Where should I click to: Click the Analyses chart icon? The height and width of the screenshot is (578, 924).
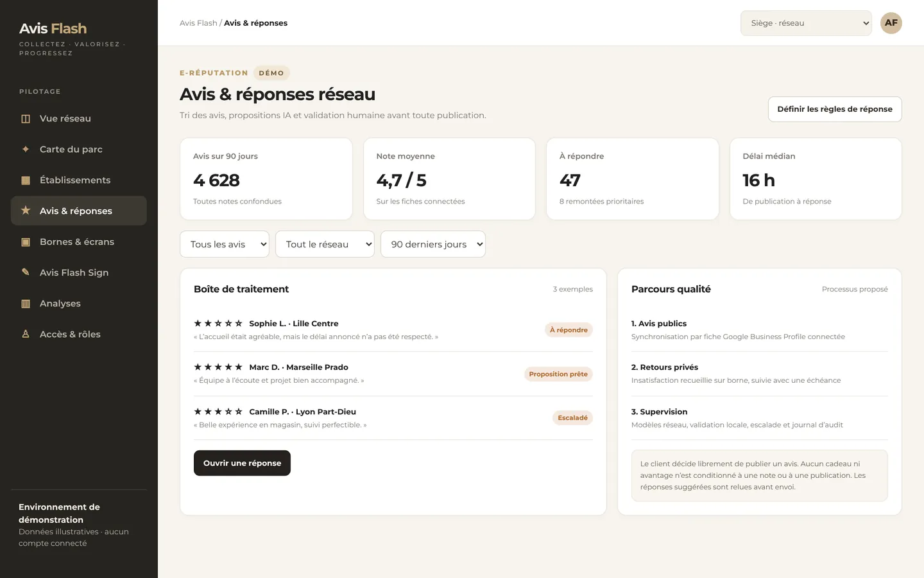point(26,304)
